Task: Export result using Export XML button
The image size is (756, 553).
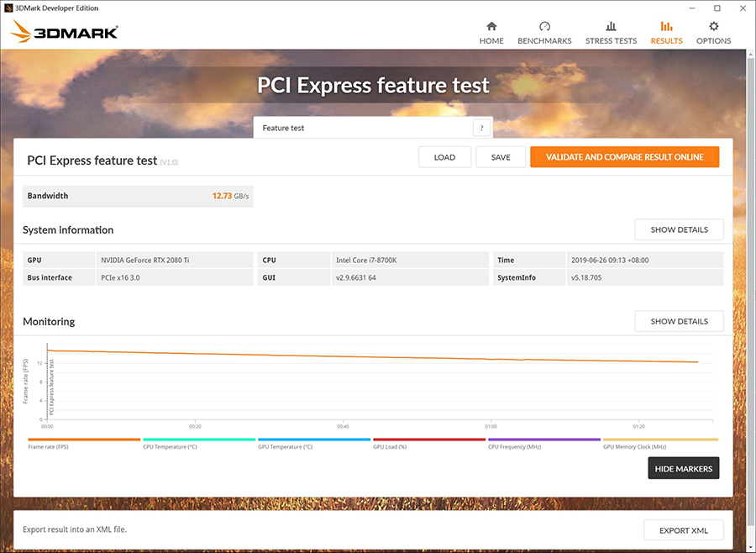Action: tap(683, 530)
